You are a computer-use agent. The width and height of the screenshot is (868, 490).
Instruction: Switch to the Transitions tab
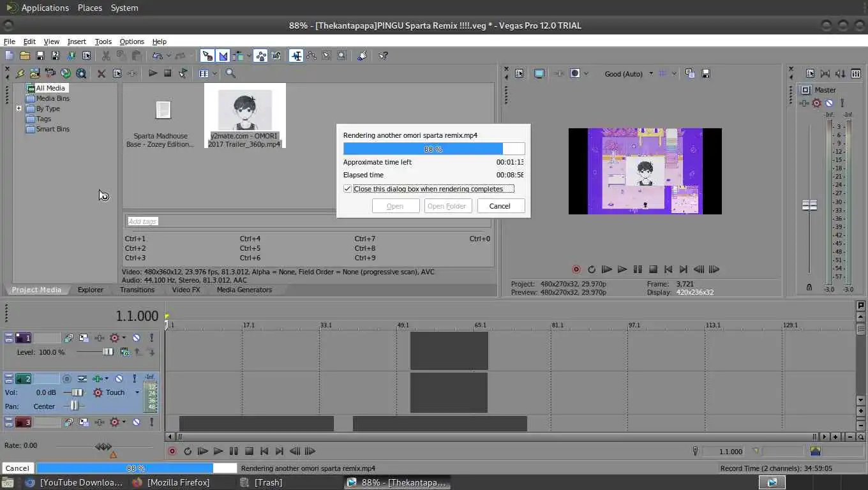pyautogui.click(x=137, y=290)
